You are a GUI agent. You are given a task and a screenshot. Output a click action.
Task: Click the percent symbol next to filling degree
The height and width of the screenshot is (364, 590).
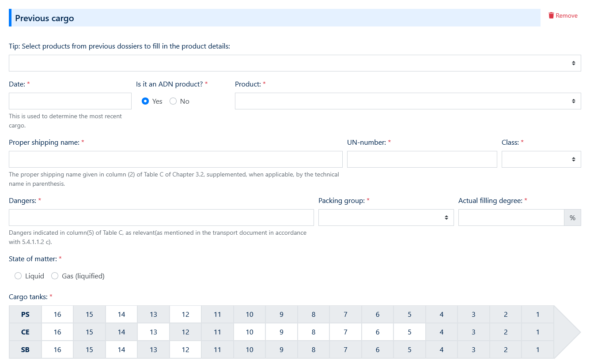tap(572, 217)
